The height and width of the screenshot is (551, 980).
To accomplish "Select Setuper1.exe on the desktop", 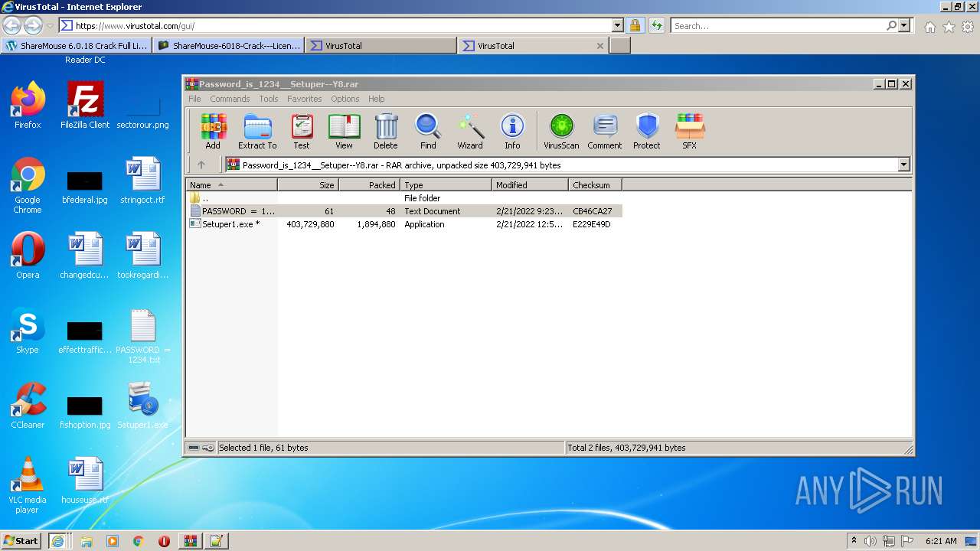I will 143,406.
